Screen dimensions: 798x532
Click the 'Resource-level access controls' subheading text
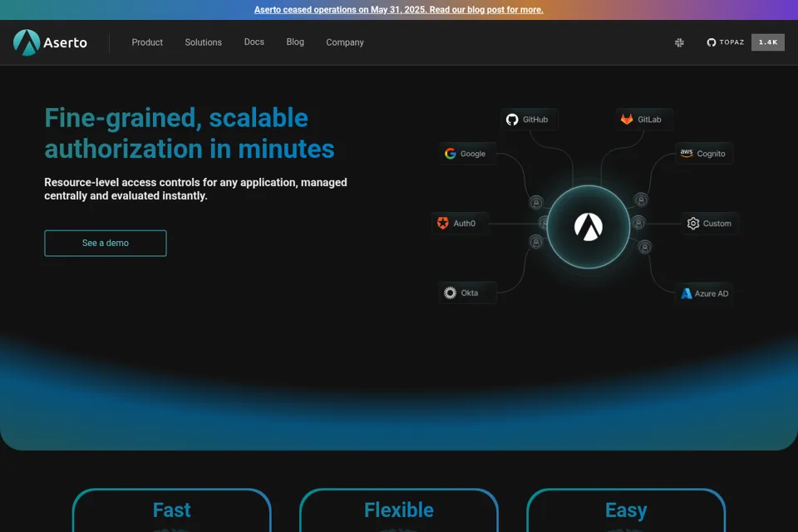point(195,189)
